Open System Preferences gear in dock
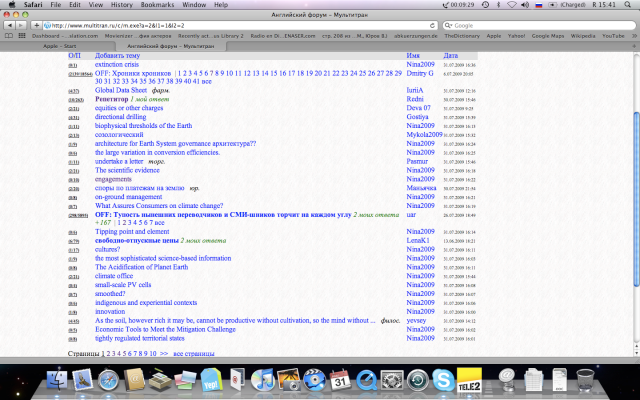 (x=392, y=380)
